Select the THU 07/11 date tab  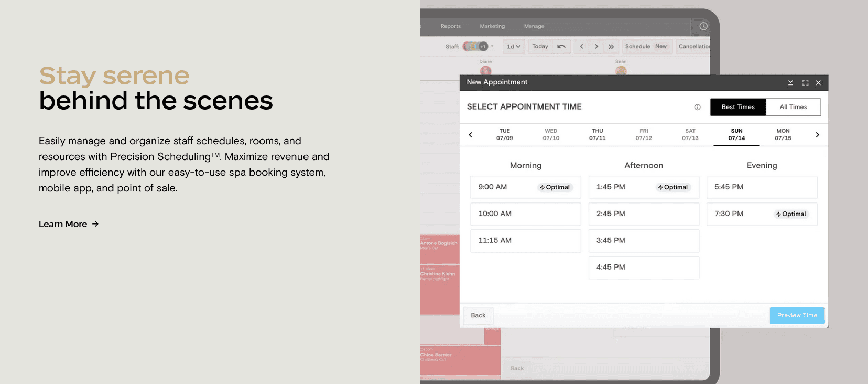(598, 135)
